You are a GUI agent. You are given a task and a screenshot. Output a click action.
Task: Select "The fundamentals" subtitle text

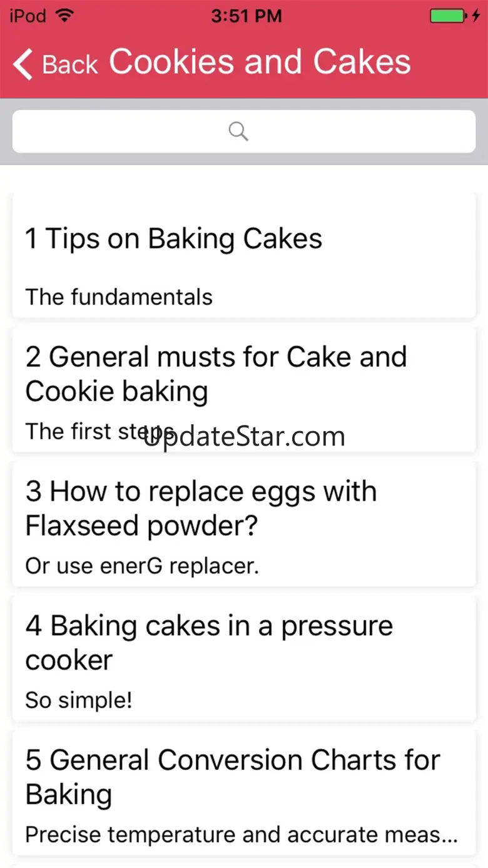tap(119, 297)
